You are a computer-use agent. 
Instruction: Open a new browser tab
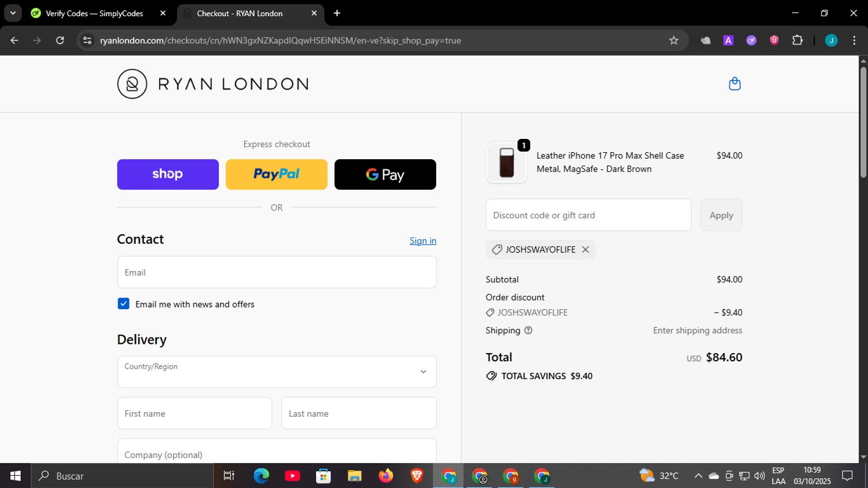[337, 13]
